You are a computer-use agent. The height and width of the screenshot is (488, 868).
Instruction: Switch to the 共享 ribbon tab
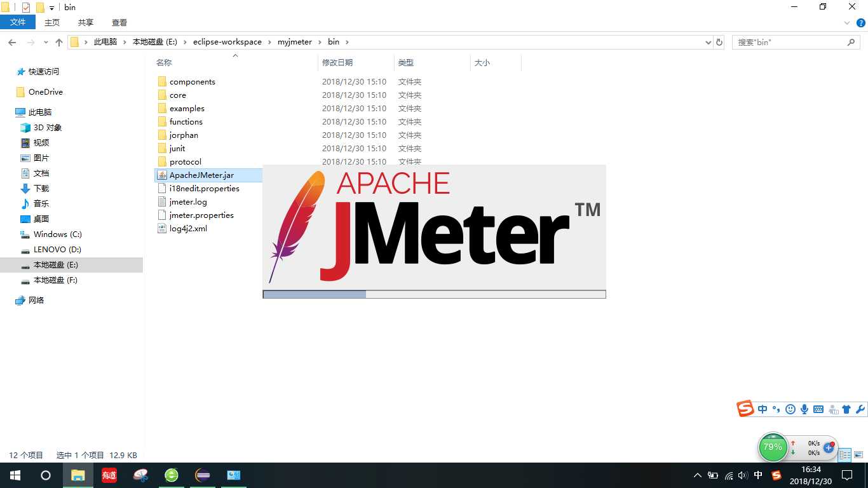tap(86, 22)
